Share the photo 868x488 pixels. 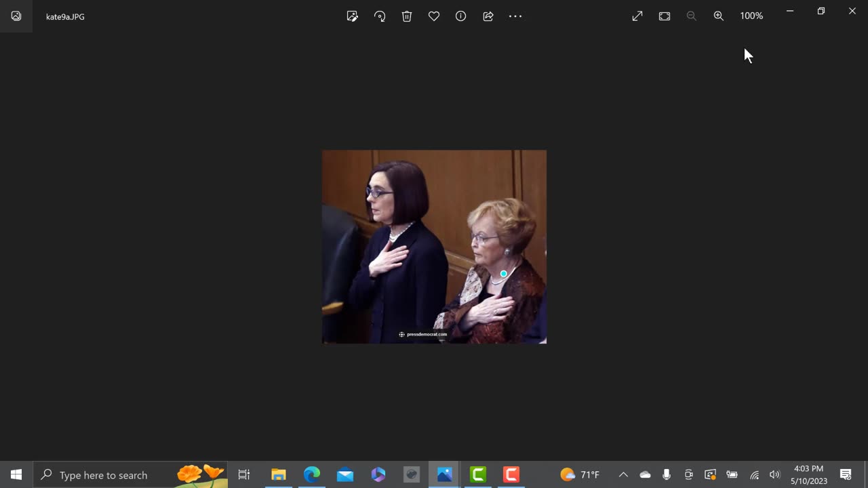[x=488, y=16]
